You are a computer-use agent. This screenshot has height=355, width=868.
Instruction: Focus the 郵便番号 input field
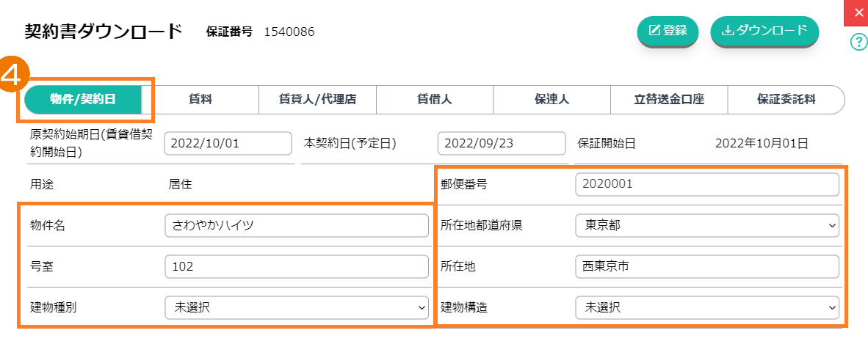707,185
